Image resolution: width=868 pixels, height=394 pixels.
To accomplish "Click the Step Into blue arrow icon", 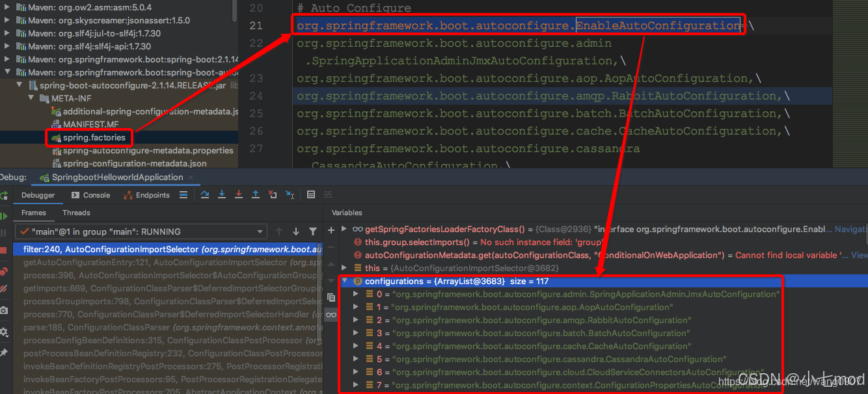I will (222, 195).
